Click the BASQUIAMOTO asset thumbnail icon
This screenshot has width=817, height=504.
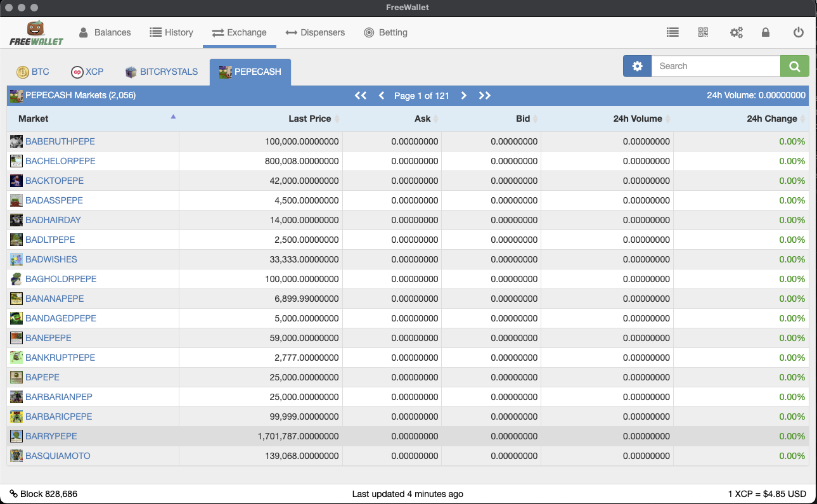pos(16,456)
